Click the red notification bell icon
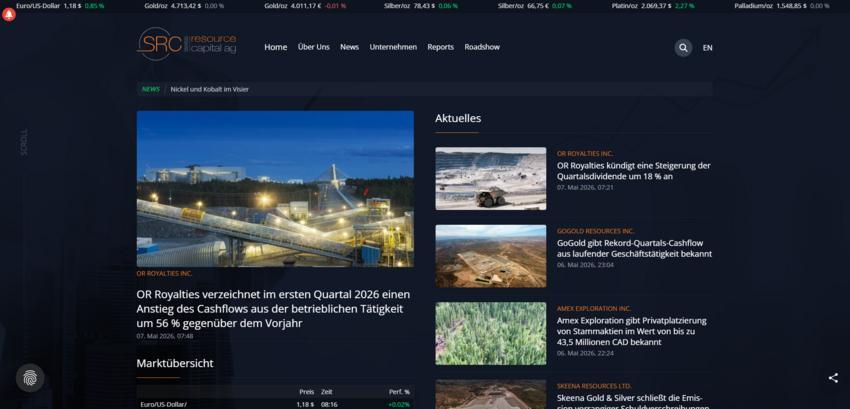 pyautogui.click(x=9, y=14)
